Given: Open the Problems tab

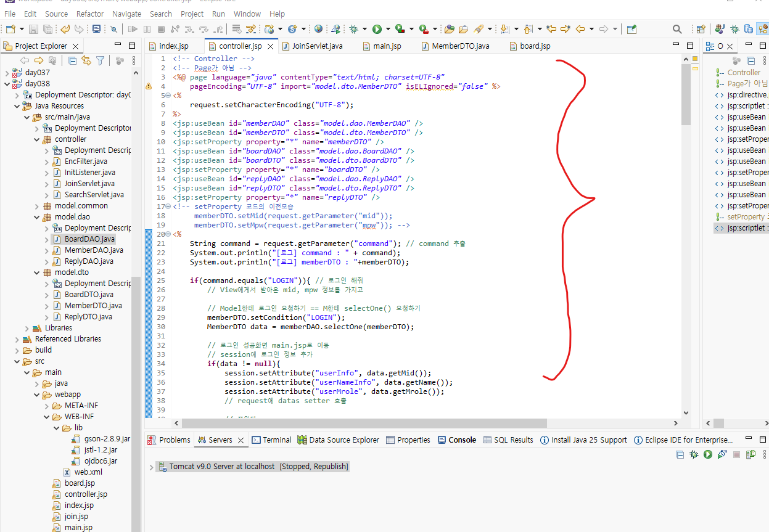Looking at the screenshot, I should (x=169, y=440).
